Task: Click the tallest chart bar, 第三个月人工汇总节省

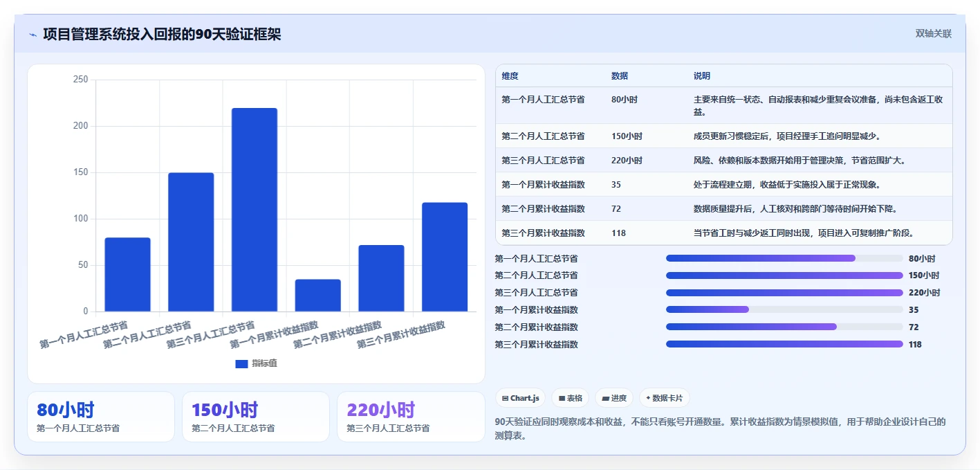Action: (255, 210)
